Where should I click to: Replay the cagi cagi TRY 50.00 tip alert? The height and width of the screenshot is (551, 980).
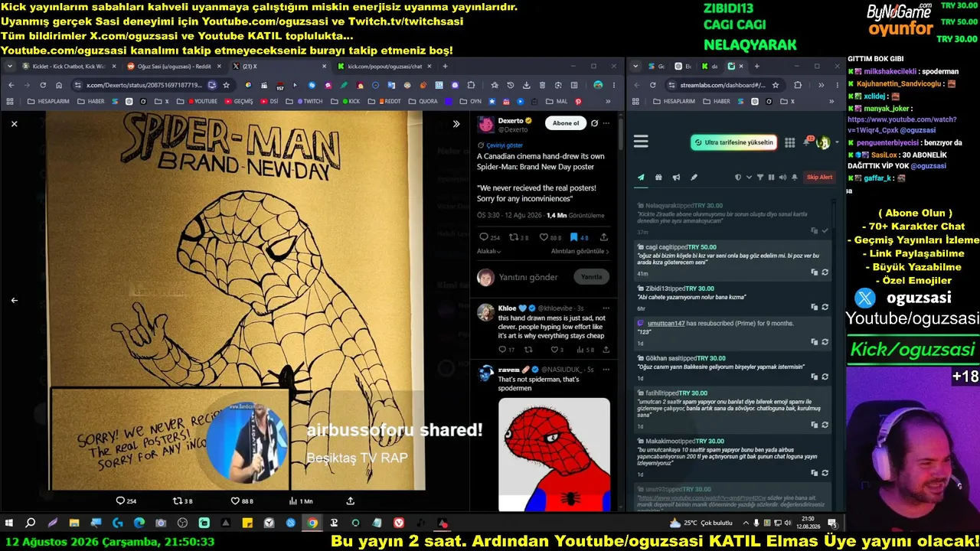(825, 272)
